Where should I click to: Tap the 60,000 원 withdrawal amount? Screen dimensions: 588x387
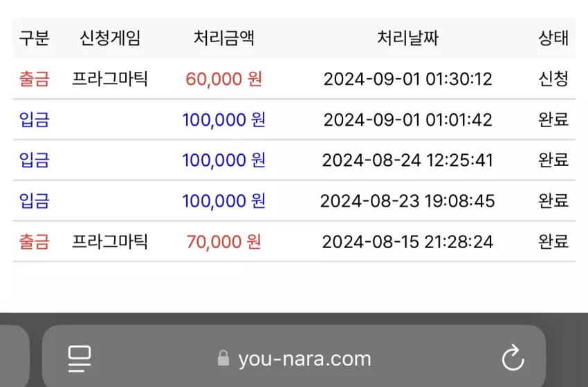point(224,79)
